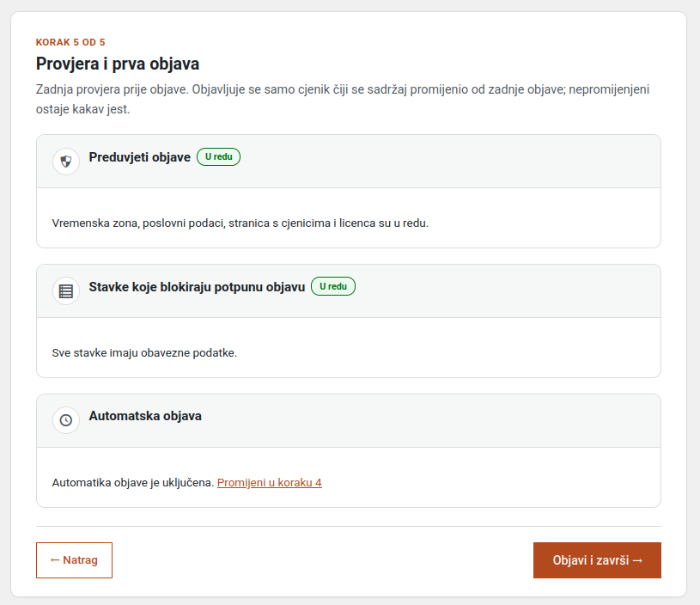Click the Preduvjeti objave card header area
Viewport: 700px width, 605px height.
point(348,162)
